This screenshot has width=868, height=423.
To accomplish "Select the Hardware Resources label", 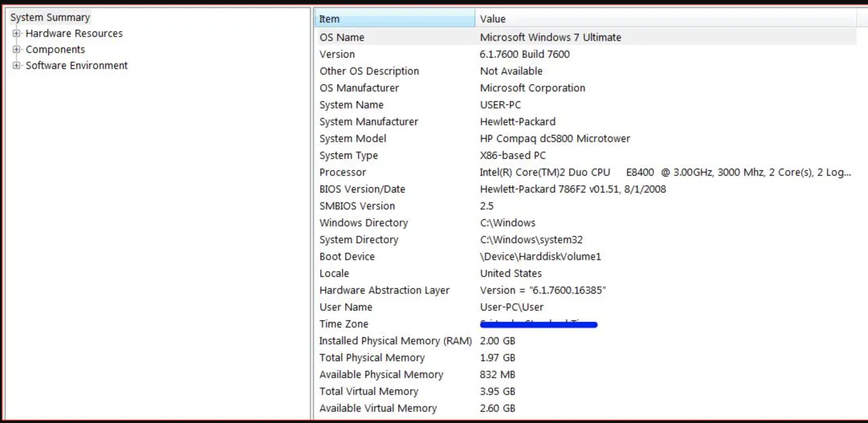I will tap(74, 33).
